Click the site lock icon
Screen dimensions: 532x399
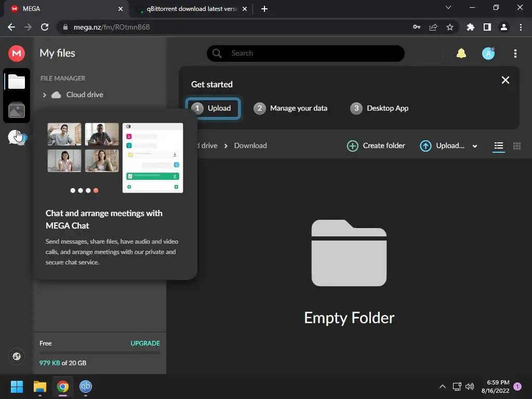(65, 27)
